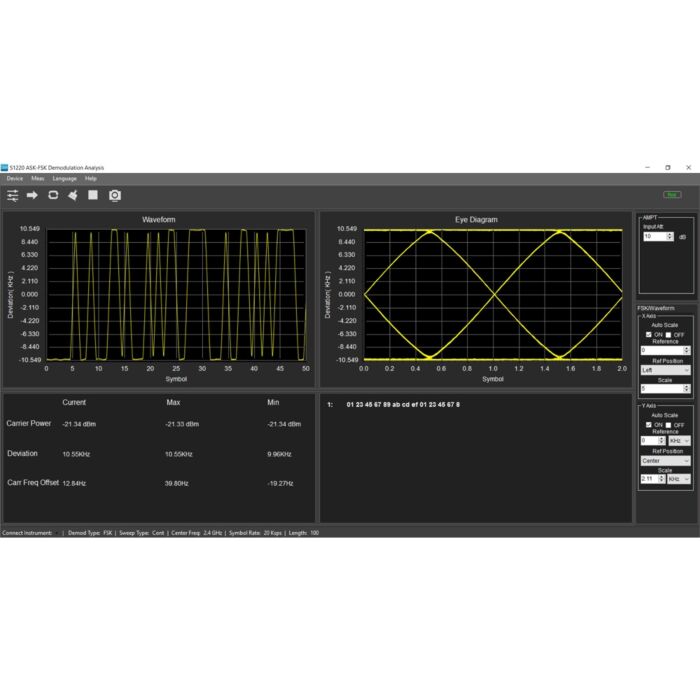Check X Axis Auto Scale OFF box
700x700 pixels.
669,334
